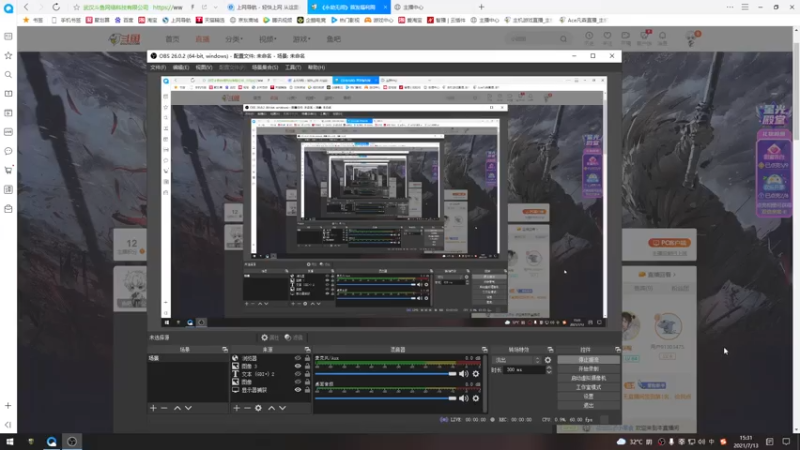Expand the 游戏 dropdown in the site navigation
The height and width of the screenshot is (450, 800).
pos(301,39)
